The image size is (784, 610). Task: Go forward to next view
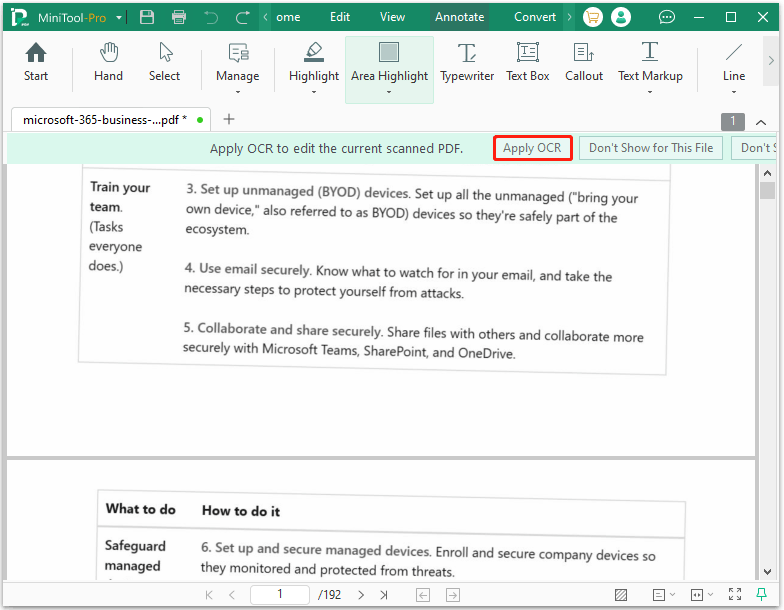452,594
